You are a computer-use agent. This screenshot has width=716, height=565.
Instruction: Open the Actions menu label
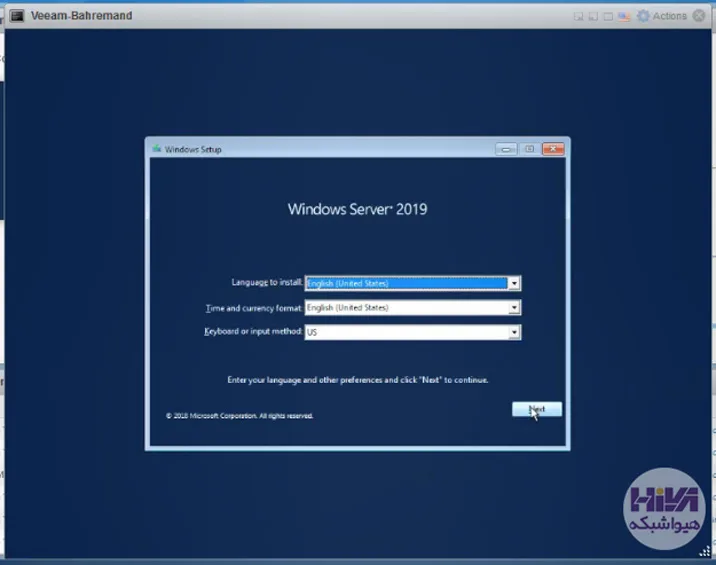(669, 16)
